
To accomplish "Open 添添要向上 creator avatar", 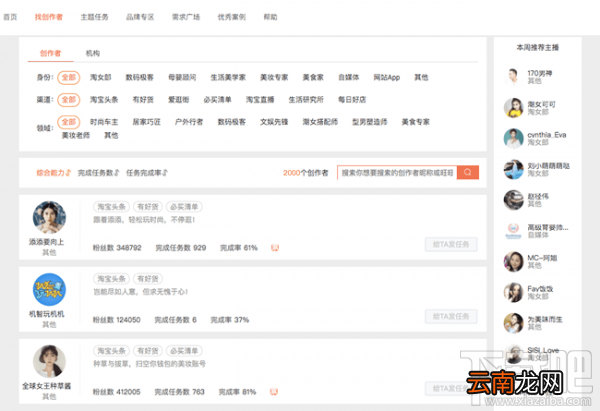I will point(49,217).
